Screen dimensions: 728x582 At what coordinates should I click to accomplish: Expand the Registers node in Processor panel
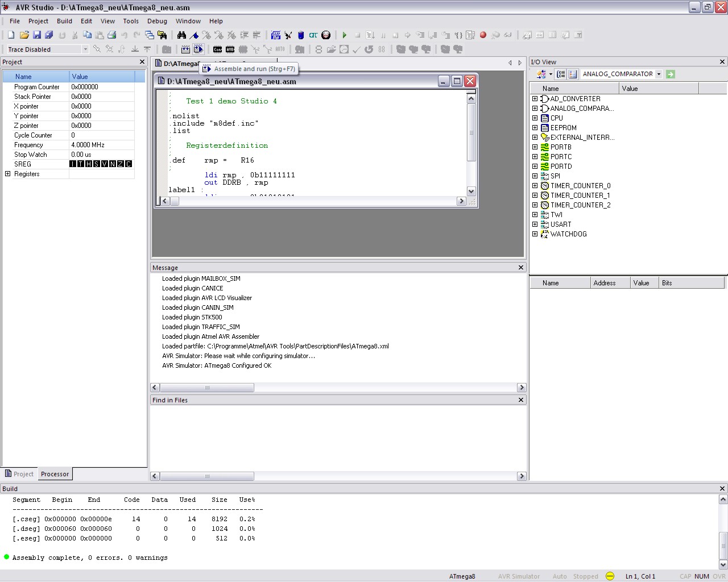point(8,174)
